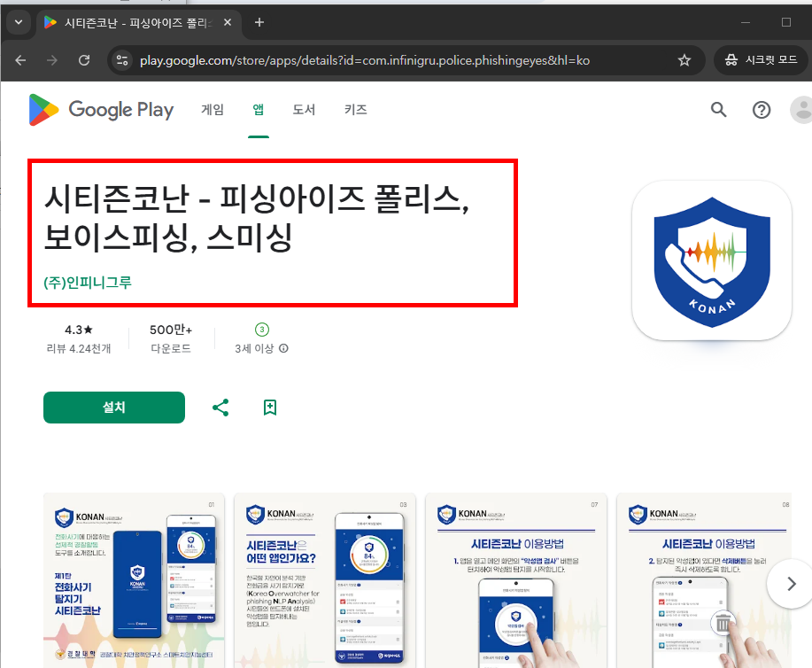Open the (주)인피니그루 developer link
The image size is (812, 668).
88,281
